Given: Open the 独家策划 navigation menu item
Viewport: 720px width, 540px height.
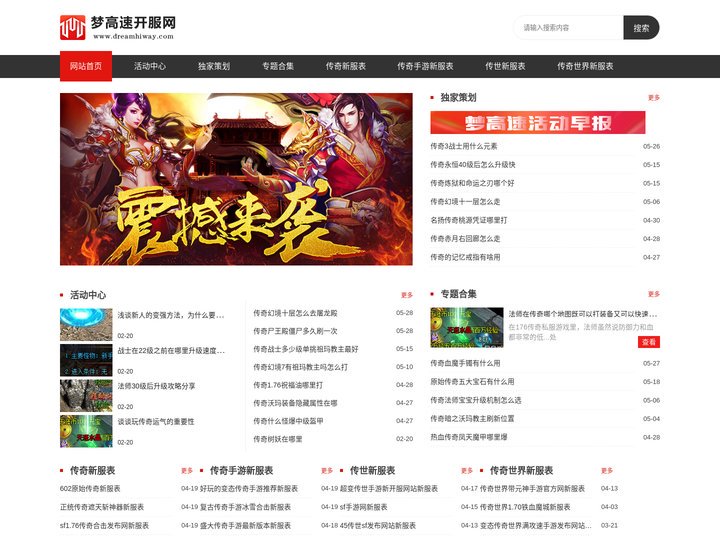Looking at the screenshot, I should (214, 66).
